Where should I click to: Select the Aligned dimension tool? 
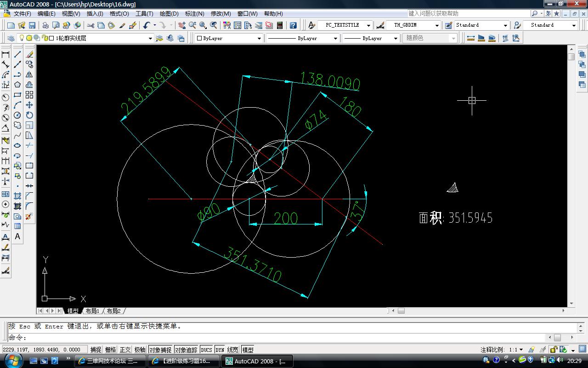tap(6, 64)
